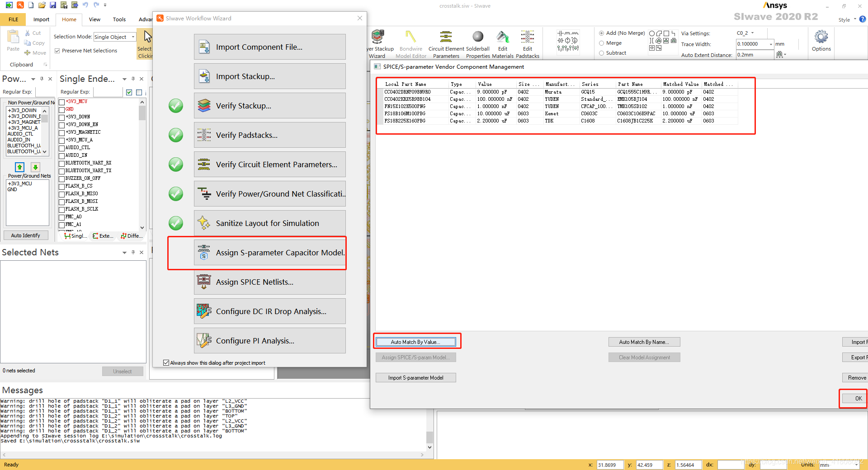Close the SIwave Workflow Wizard dialog
The image size is (868, 470).
(360, 18)
